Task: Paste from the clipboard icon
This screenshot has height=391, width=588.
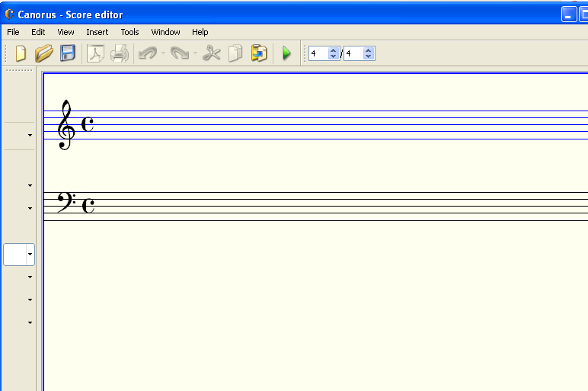Action: tap(259, 53)
